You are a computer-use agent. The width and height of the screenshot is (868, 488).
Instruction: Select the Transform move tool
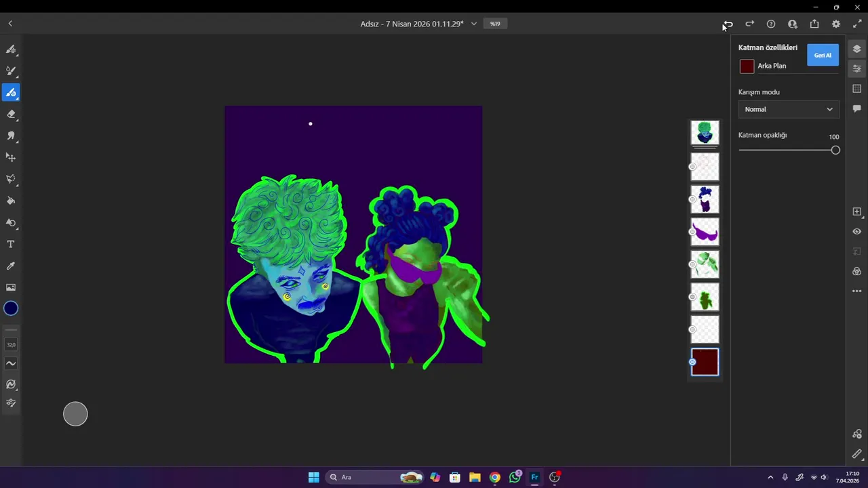(x=11, y=157)
